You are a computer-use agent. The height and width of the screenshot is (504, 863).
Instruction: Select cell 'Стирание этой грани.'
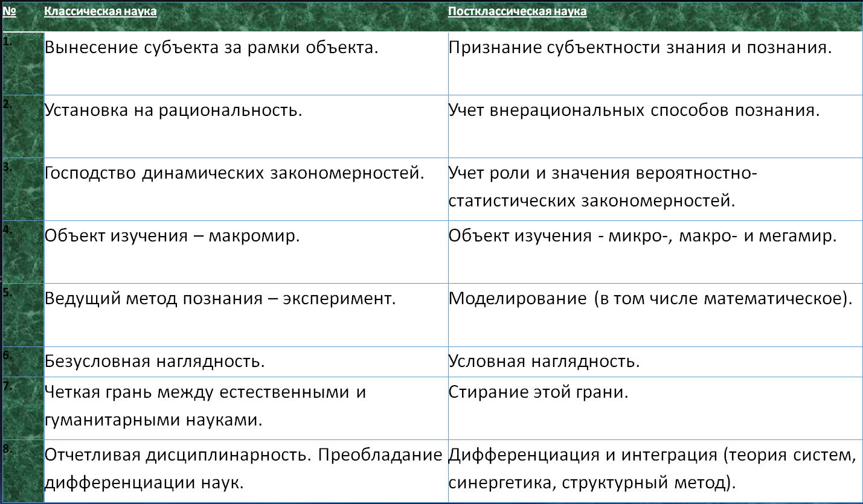coord(655,408)
